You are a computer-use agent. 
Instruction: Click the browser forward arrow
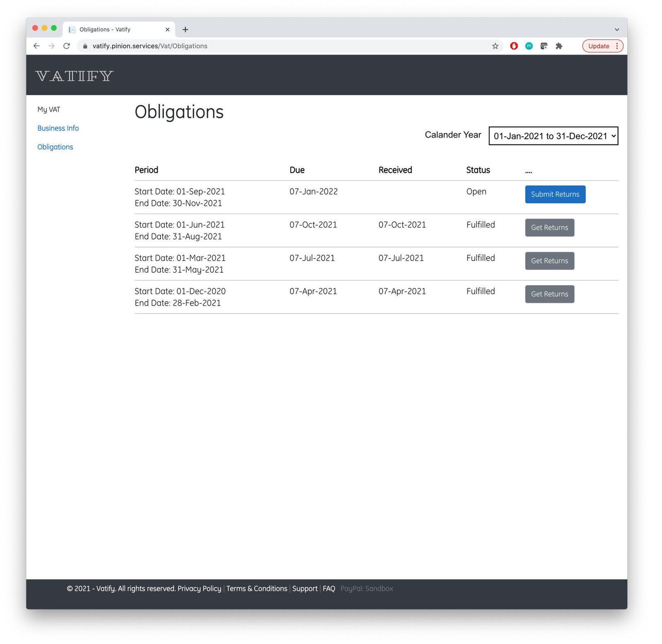point(51,46)
